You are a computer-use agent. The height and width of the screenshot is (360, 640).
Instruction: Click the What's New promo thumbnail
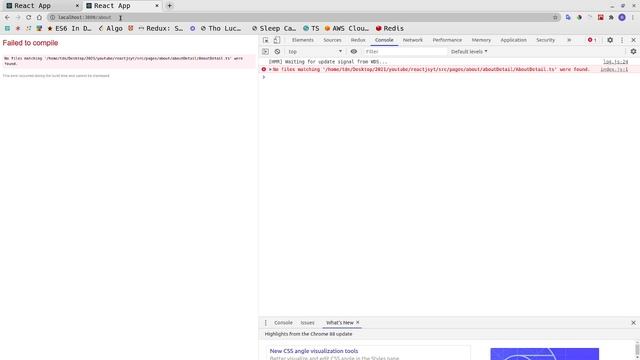544,354
